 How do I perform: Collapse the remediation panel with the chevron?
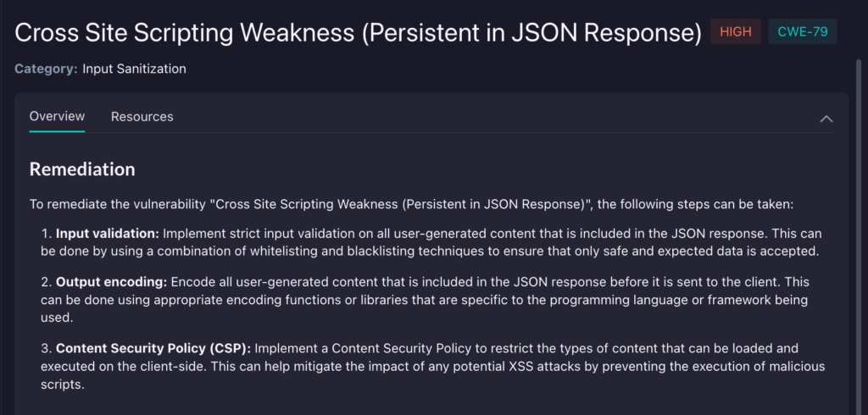point(826,119)
